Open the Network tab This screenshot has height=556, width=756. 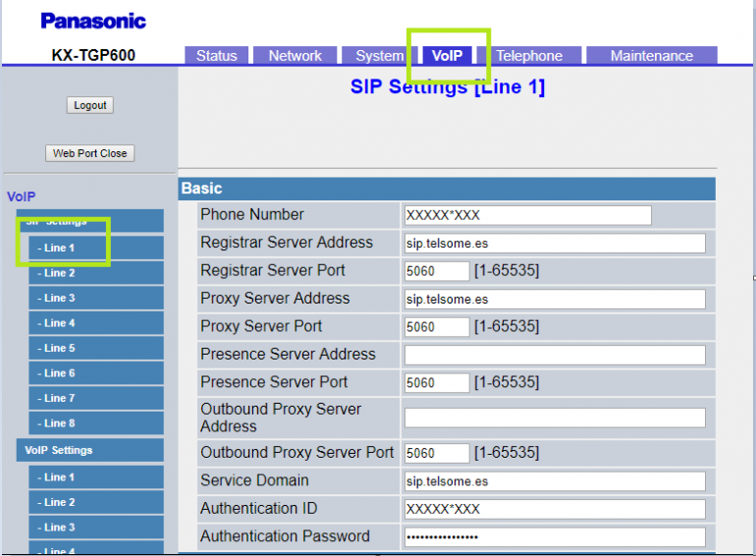[296, 55]
